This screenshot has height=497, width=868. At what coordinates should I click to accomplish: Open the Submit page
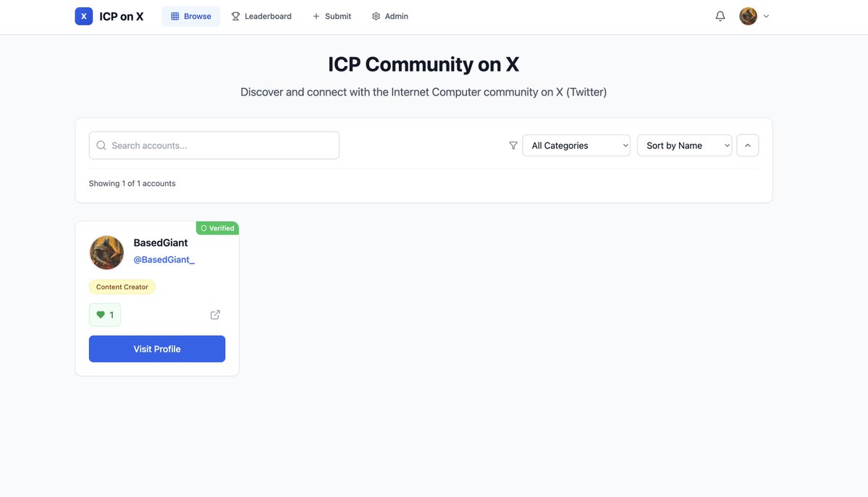click(x=332, y=16)
